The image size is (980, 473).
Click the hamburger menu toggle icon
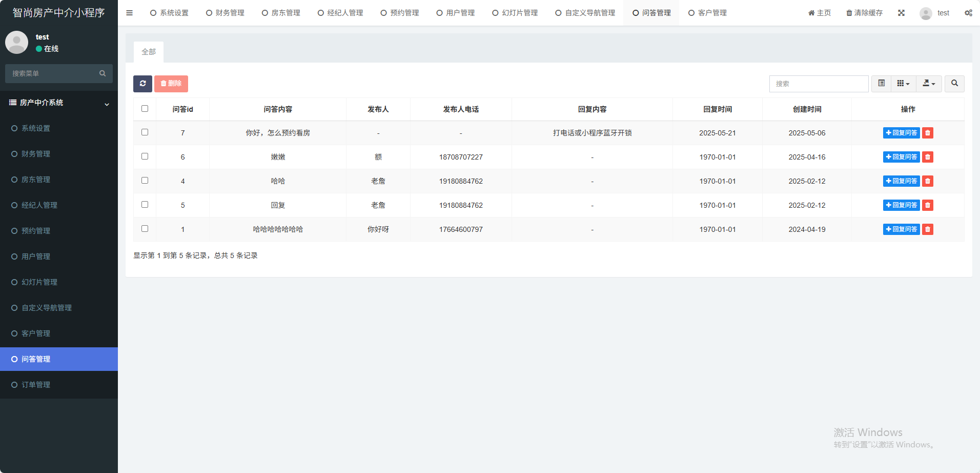tap(129, 13)
